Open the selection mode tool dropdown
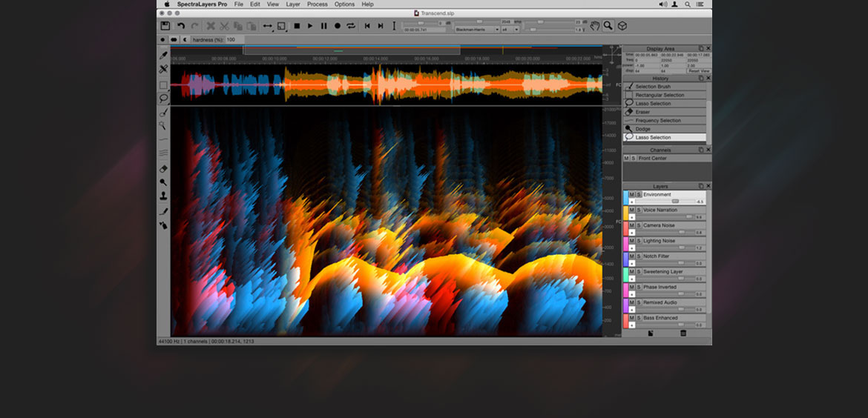This screenshot has width=868, height=418. 282,26
